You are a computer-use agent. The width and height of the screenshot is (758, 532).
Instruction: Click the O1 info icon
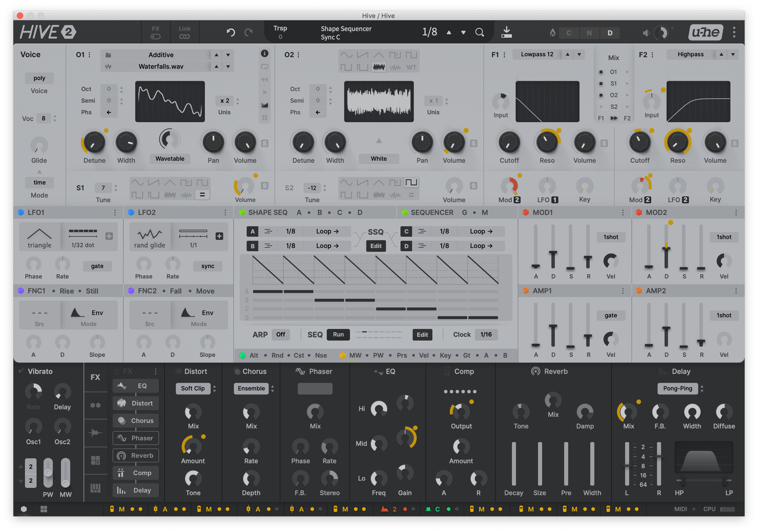point(264,53)
